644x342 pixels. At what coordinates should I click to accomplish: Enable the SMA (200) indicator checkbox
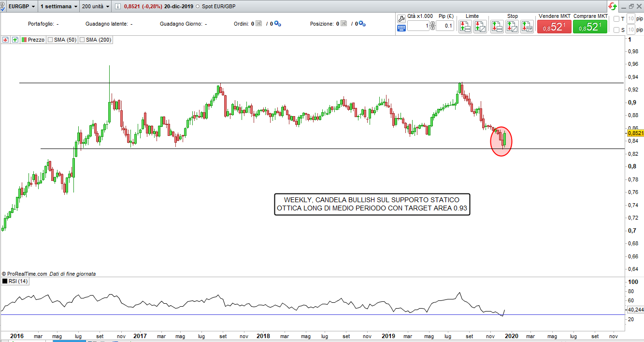82,40
